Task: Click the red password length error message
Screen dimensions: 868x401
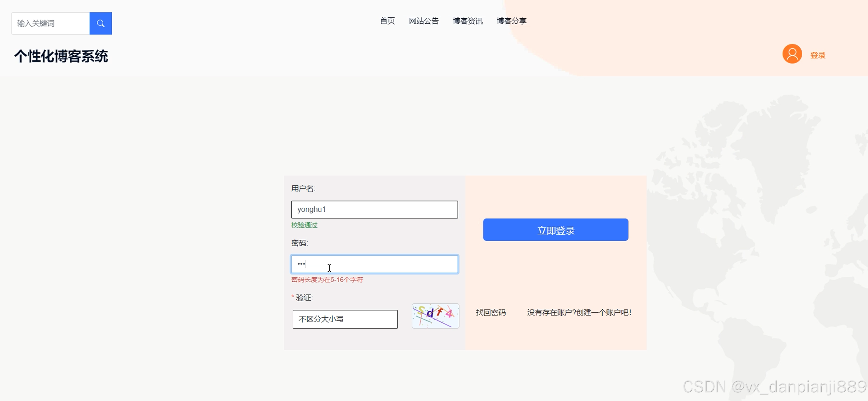Action: 327,279
